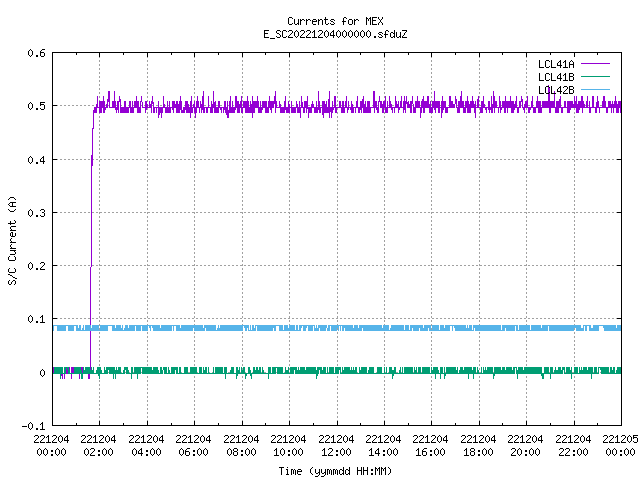Click the green LCL41B trace near 12:00
The image size is (640, 480).
[x=337, y=371]
